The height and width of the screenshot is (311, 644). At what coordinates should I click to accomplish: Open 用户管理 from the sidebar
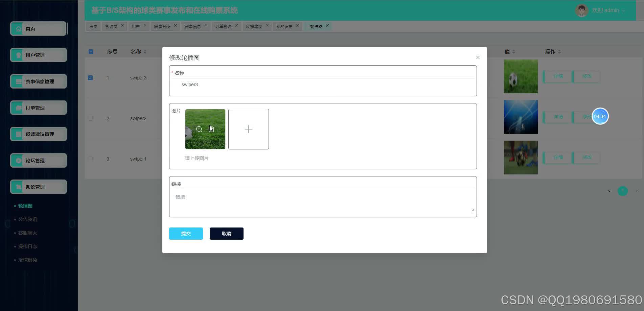[19, 55]
